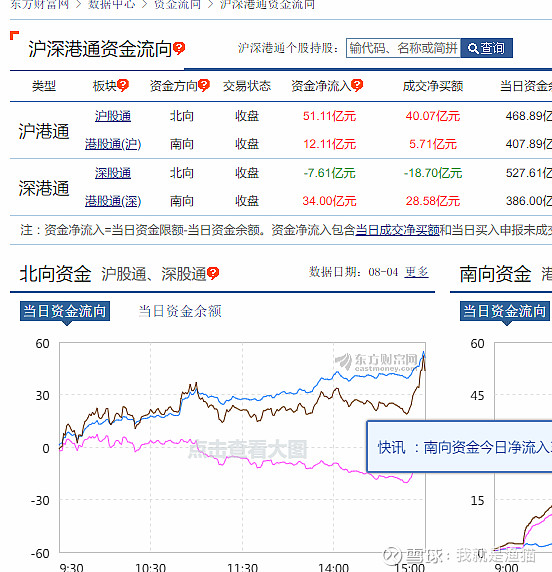Click help icon next to 板块 header
Viewport: 552px width, 572px height.
click(123, 85)
